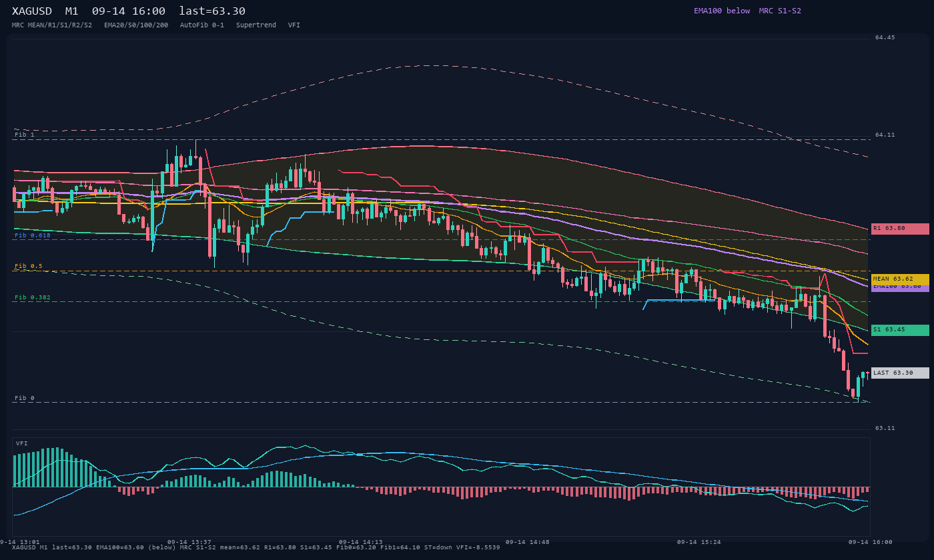Select 'Supertrend' in the indicator legend
The image size is (934, 560).
point(256,25)
